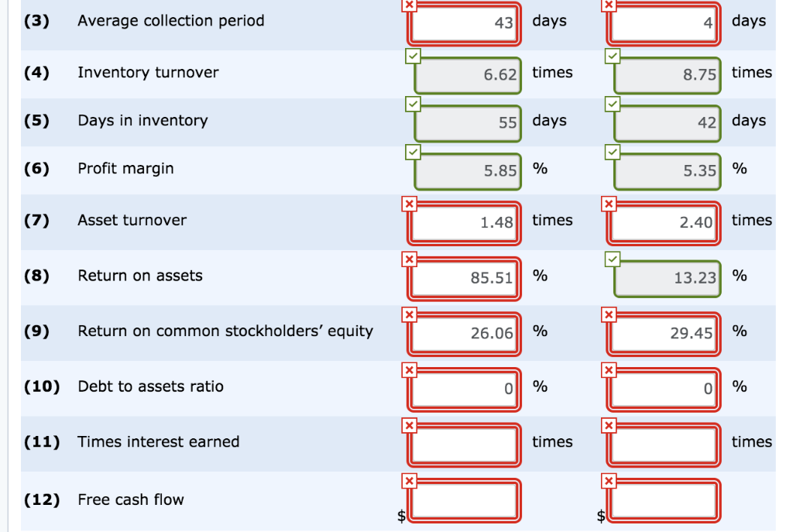
Task: Click the green check above Return on assets 13.23
Action: point(611,259)
